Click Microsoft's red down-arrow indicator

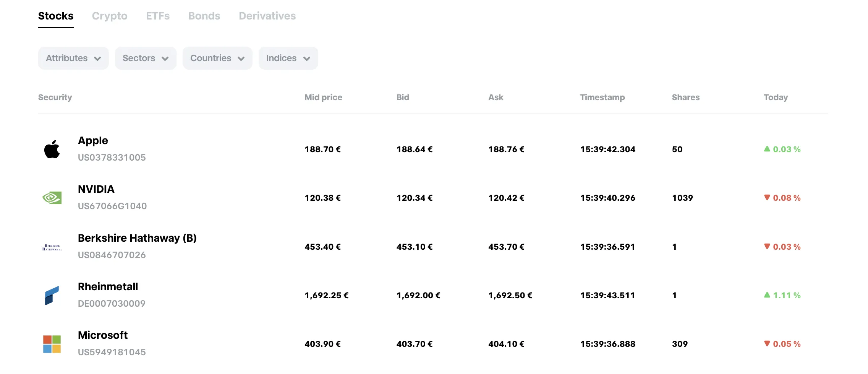coord(767,344)
